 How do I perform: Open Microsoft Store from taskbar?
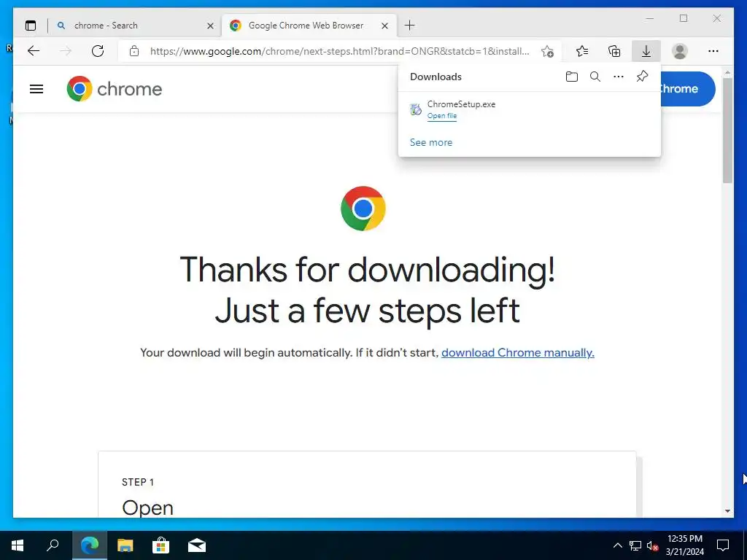pyautogui.click(x=161, y=545)
